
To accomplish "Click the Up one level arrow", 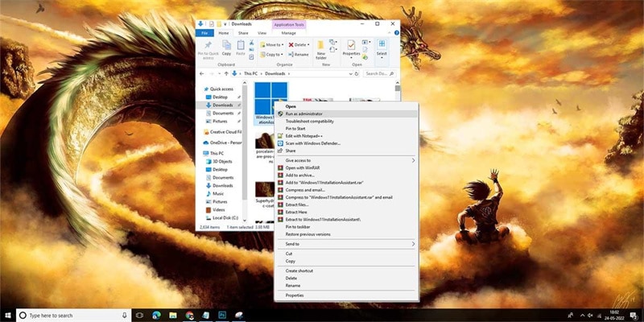I will pos(226,73).
